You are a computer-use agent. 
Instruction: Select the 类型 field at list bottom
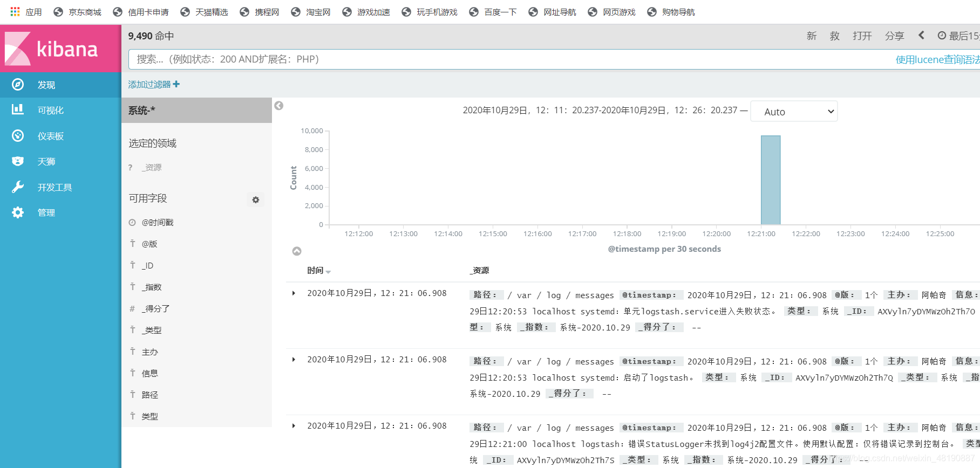coord(150,417)
